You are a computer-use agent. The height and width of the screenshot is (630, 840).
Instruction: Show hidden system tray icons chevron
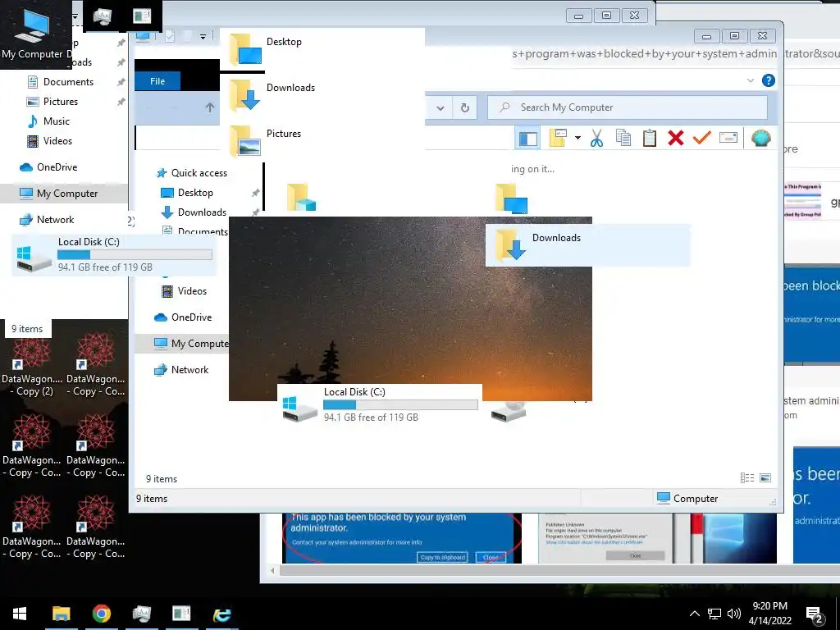click(694, 614)
